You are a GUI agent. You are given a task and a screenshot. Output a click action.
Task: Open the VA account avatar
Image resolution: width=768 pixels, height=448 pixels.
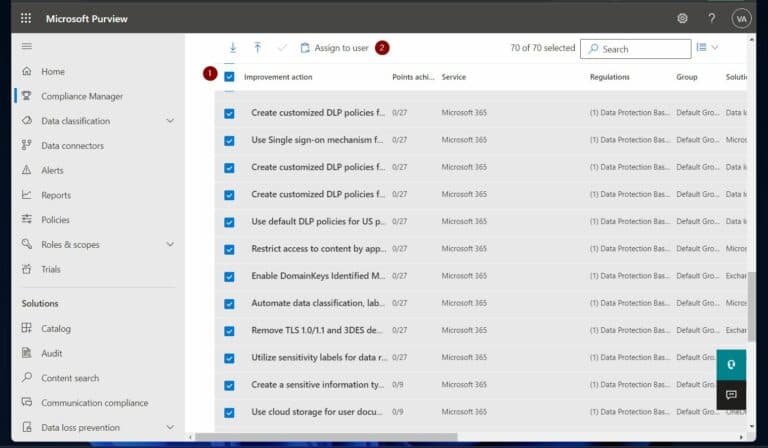click(741, 19)
